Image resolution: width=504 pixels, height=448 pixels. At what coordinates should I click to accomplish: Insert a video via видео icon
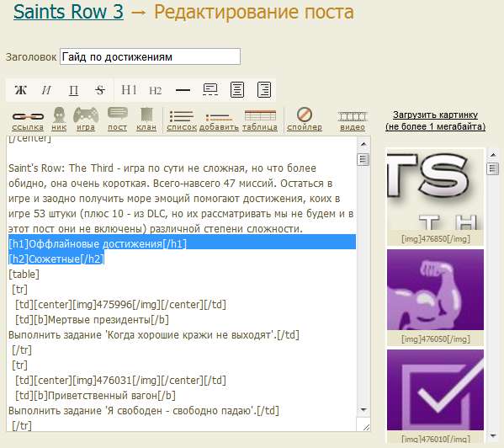point(353,120)
